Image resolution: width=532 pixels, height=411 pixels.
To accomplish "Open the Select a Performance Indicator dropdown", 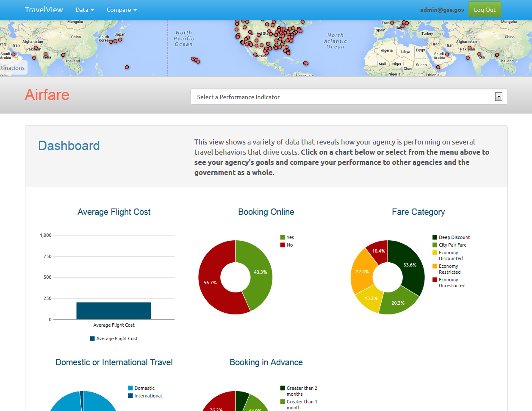I will click(x=349, y=97).
